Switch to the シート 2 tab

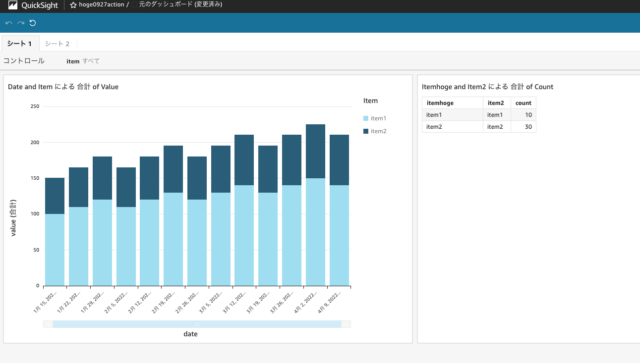tap(57, 43)
